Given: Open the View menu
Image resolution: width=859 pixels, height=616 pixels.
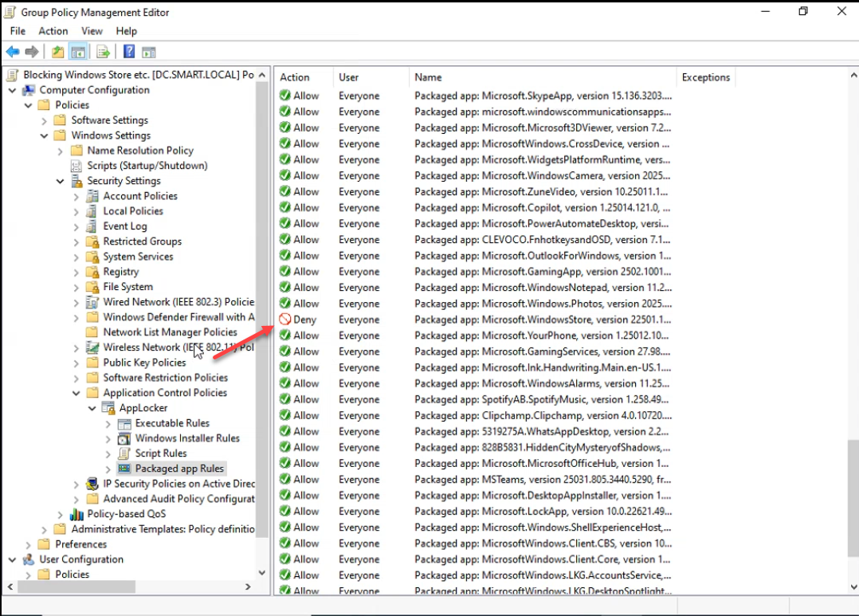Looking at the screenshot, I should [92, 31].
